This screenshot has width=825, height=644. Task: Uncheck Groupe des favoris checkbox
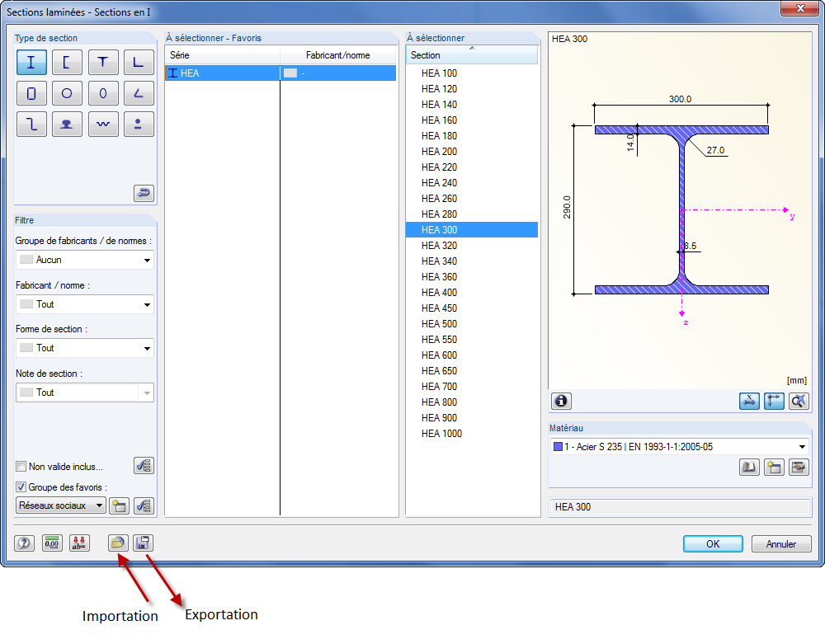(21, 487)
